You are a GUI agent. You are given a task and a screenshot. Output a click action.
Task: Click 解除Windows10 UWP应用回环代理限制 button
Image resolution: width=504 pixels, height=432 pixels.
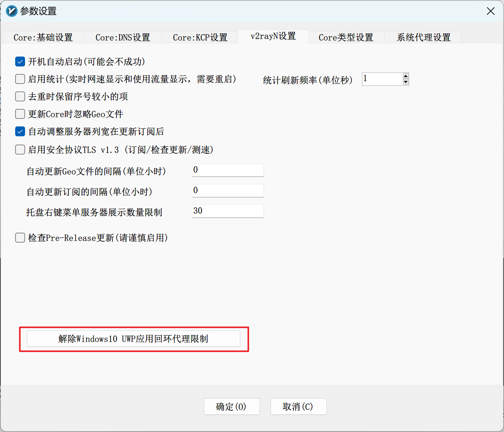point(133,339)
